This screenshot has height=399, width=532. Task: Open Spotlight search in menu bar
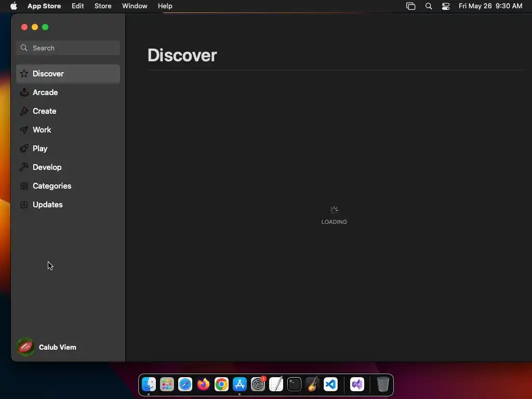click(x=429, y=6)
